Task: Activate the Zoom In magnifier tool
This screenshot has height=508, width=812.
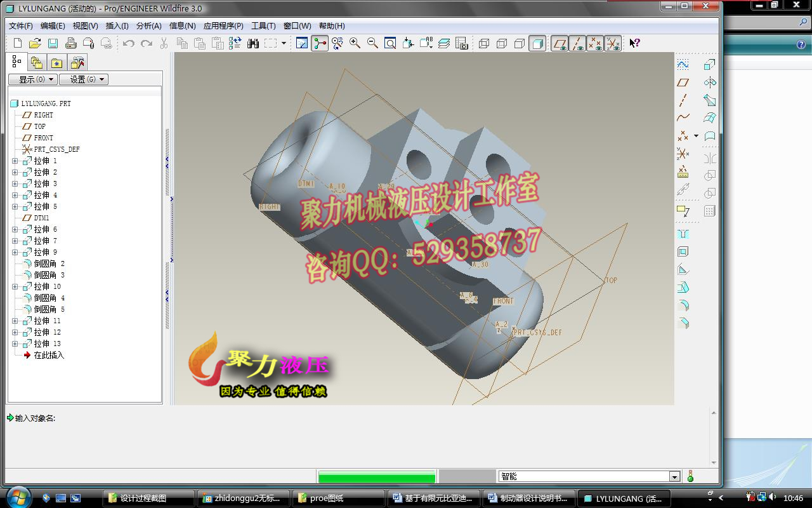Action: click(x=354, y=44)
